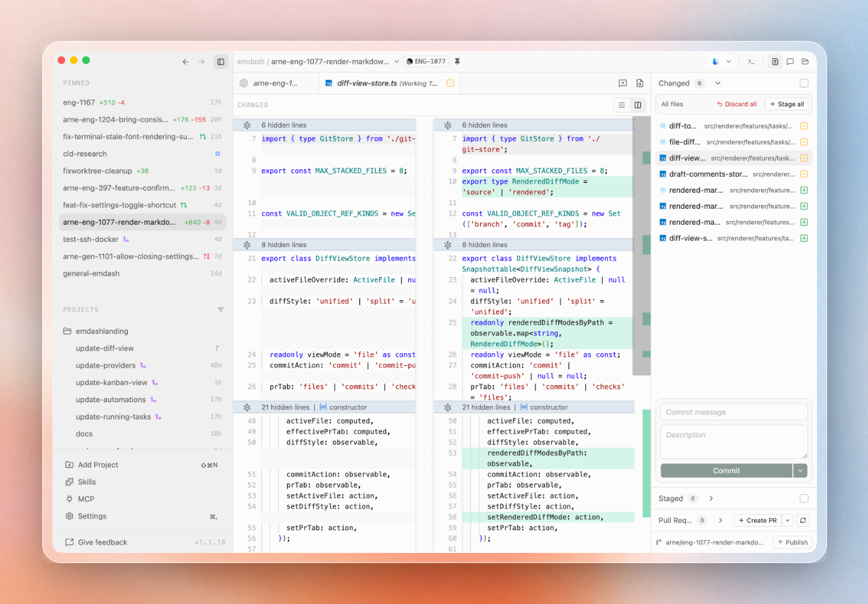This screenshot has height=604, width=868.
Task: Navigate back with the left arrow
Action: (186, 62)
